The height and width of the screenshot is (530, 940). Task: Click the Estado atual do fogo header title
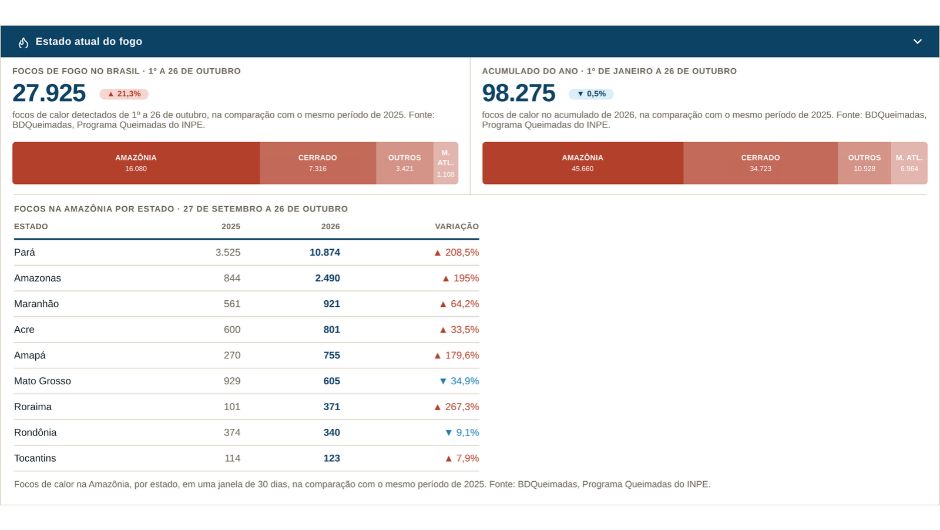pyautogui.click(x=89, y=41)
